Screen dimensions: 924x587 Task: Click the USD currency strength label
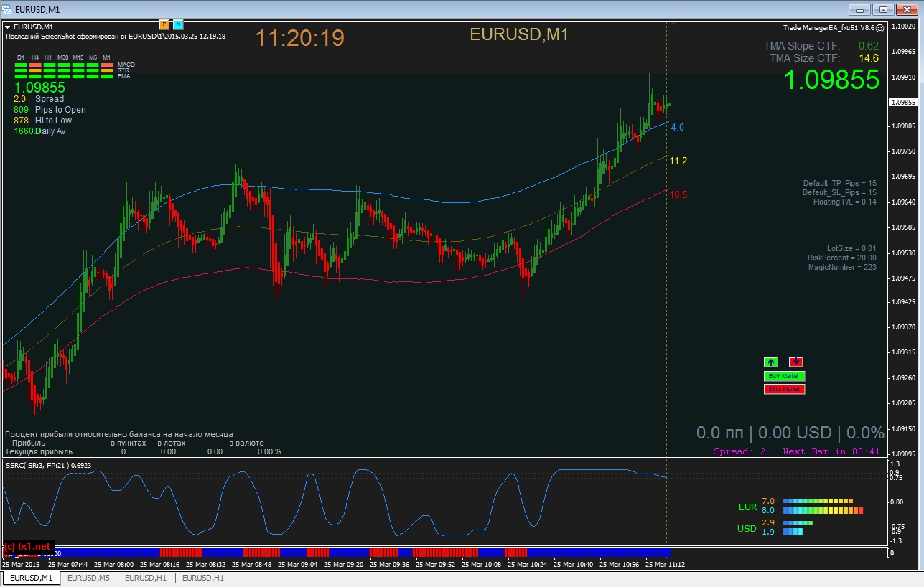coord(747,529)
